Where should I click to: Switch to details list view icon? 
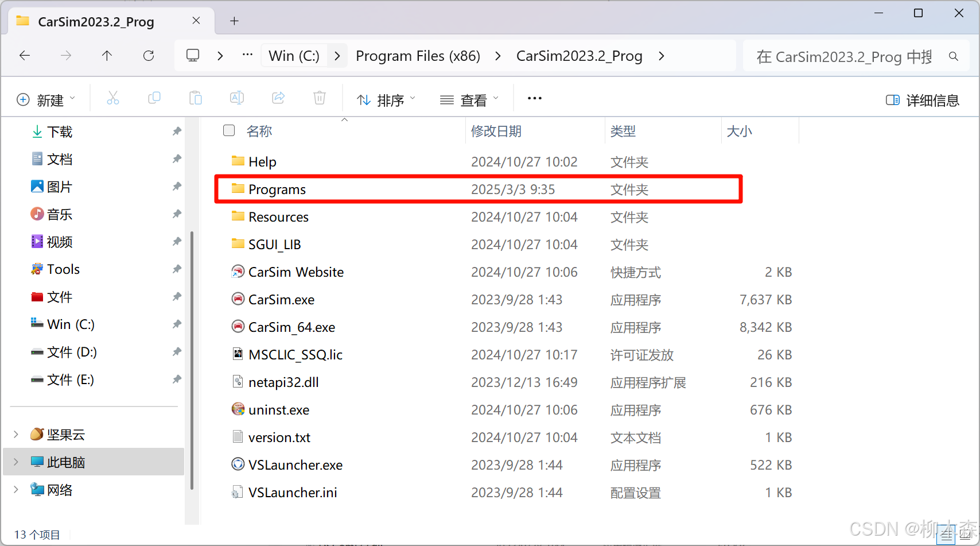(946, 536)
